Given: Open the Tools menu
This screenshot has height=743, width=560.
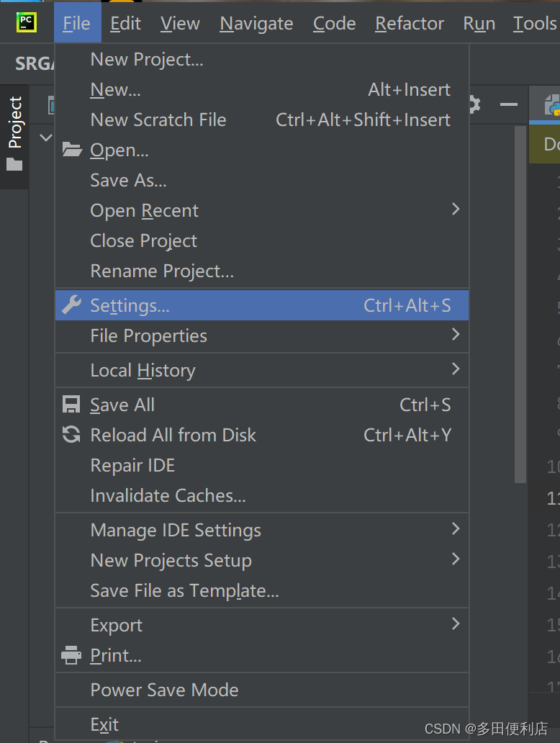Looking at the screenshot, I should click(x=534, y=23).
